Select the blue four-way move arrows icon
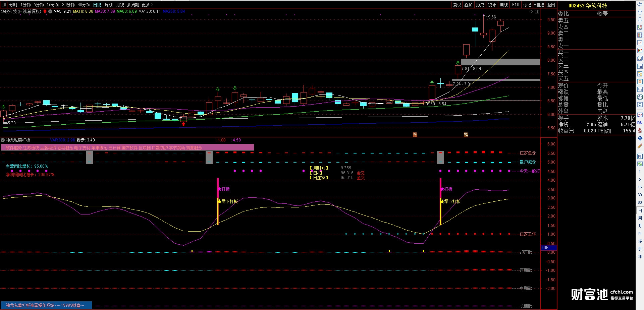644x310 pixels. click(x=640, y=138)
